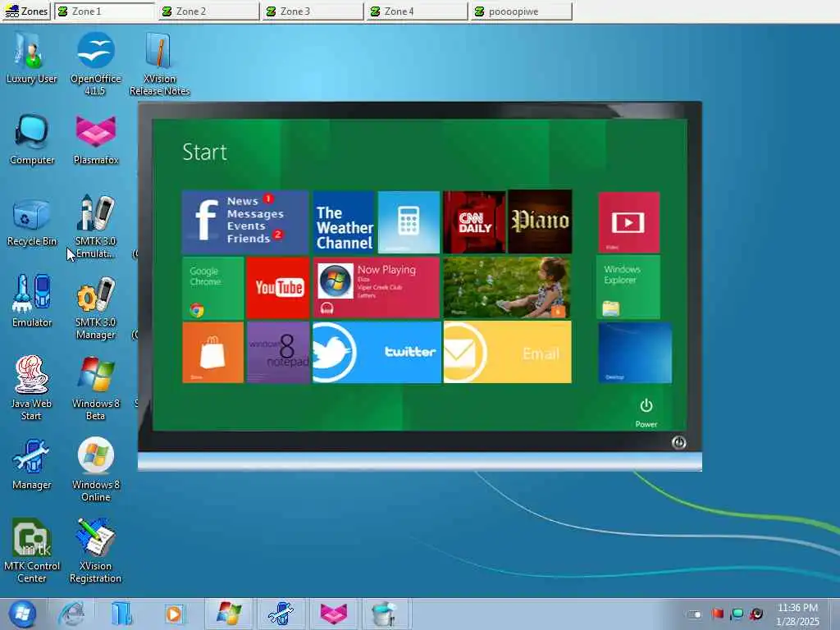Open MTK Control Center icon
Screen dimensions: 840x630
[x=32, y=550]
